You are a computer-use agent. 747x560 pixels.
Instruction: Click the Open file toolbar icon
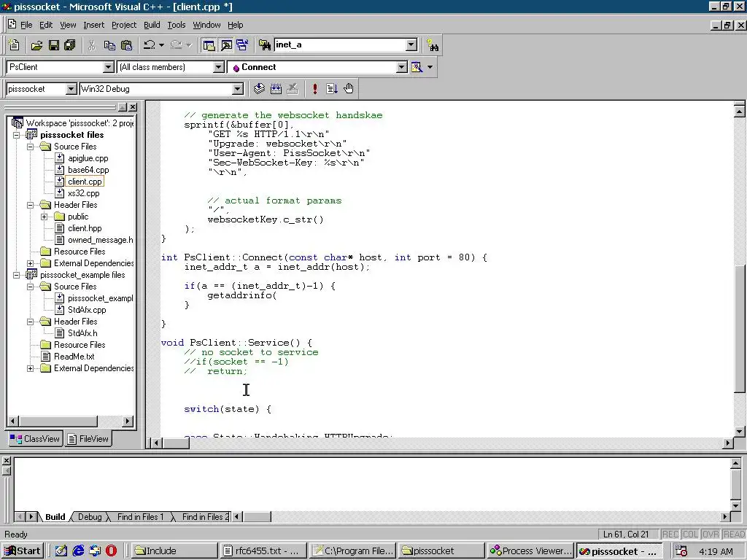36,45
